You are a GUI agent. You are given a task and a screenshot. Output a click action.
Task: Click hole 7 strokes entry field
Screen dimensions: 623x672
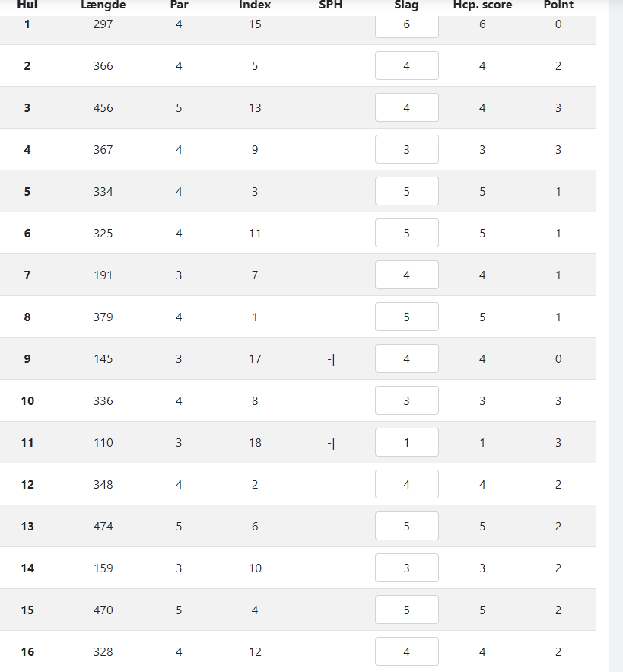(x=407, y=275)
